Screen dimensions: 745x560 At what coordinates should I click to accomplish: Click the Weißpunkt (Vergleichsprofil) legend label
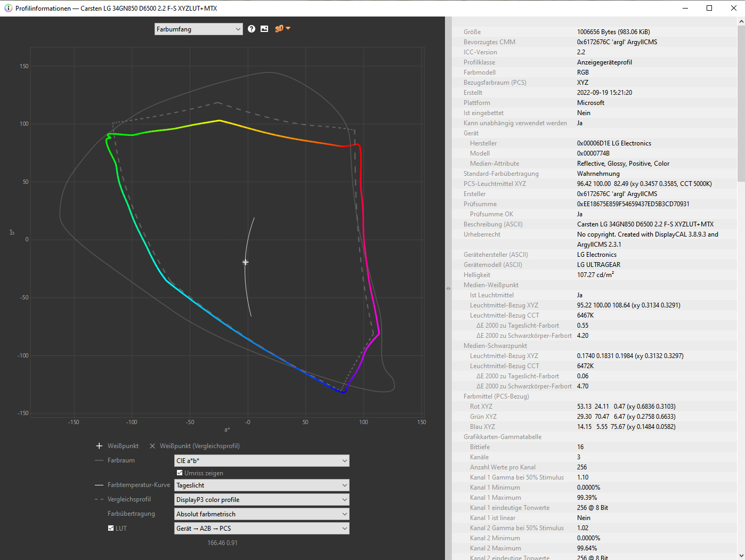[x=200, y=446]
